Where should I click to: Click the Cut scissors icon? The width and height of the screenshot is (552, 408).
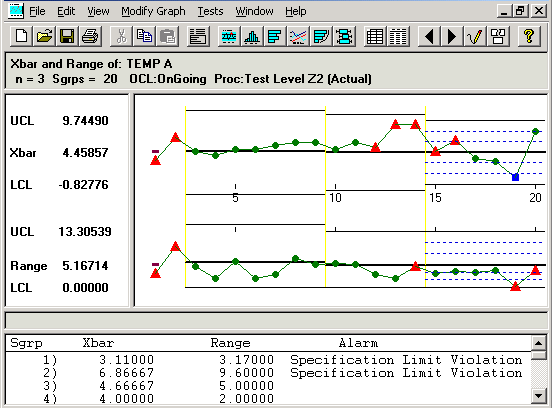point(121,36)
